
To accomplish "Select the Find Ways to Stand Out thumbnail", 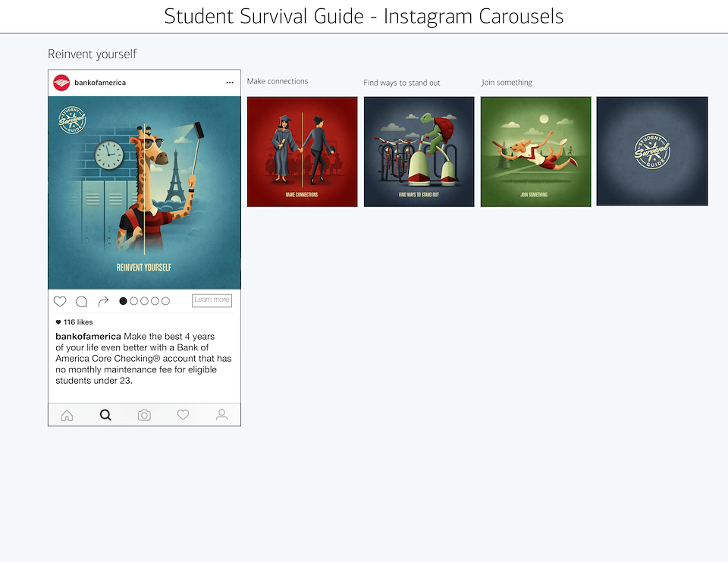I will coord(419,152).
